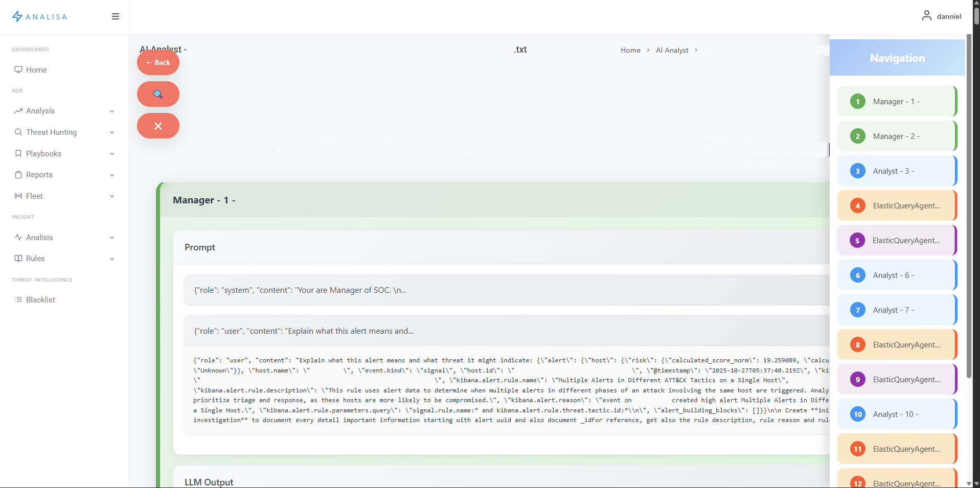The width and height of the screenshot is (980, 488).
Task: Click the orange number 8 badge
Action: click(x=858, y=344)
